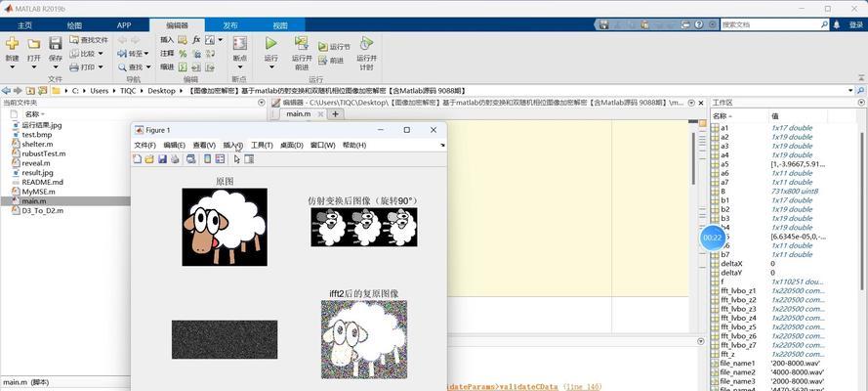Click the 运行节 (Run Section) button
The height and width of the screenshot is (391, 868).
334,47
